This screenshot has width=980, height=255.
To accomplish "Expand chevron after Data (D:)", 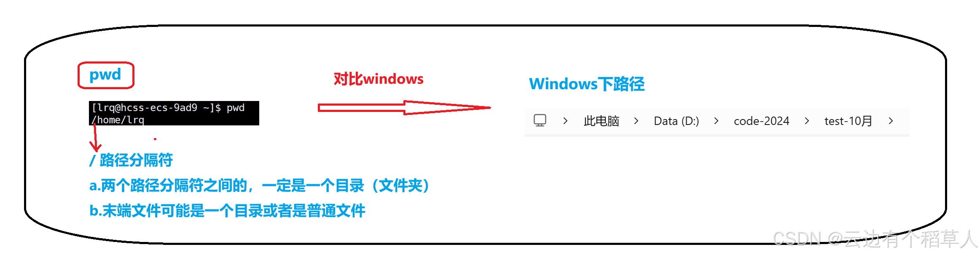I will coord(716,121).
